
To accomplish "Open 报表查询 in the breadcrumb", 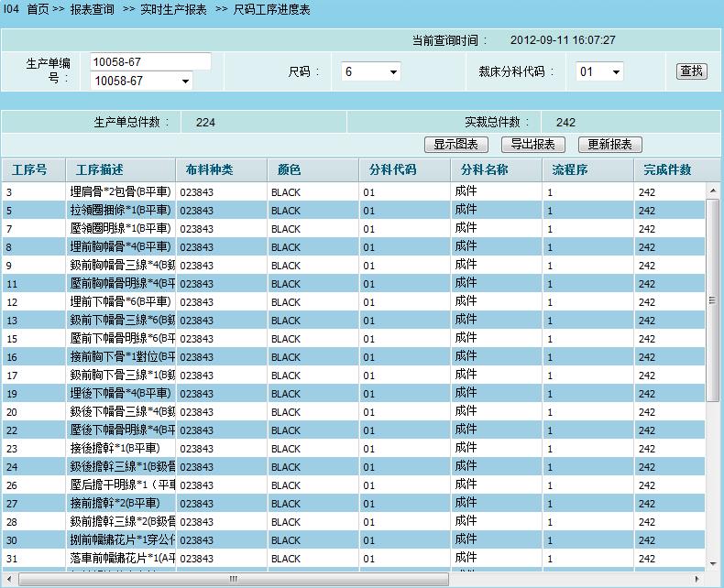I will [93, 9].
